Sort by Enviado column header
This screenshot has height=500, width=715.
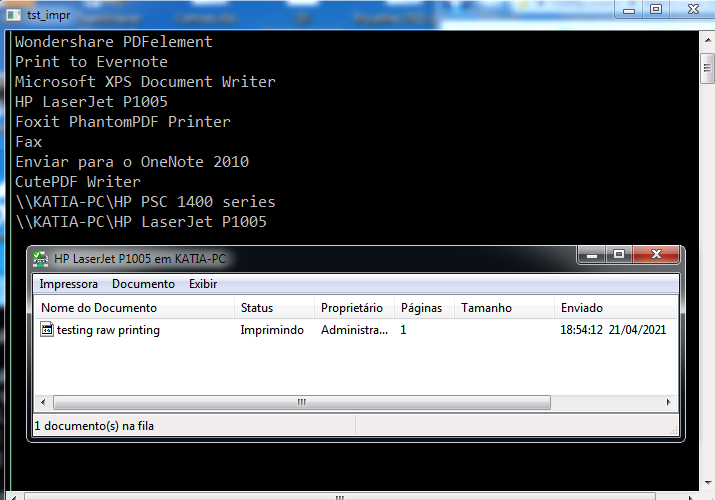click(616, 308)
